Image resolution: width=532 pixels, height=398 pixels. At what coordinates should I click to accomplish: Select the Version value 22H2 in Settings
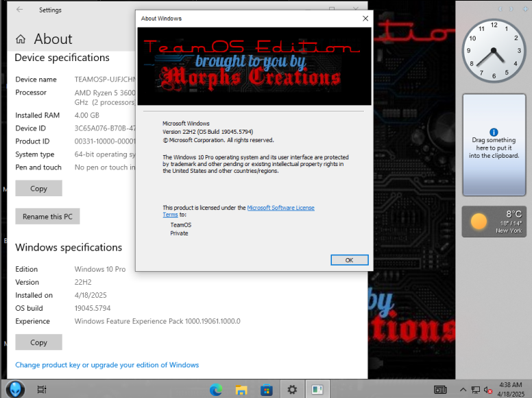tap(83, 282)
